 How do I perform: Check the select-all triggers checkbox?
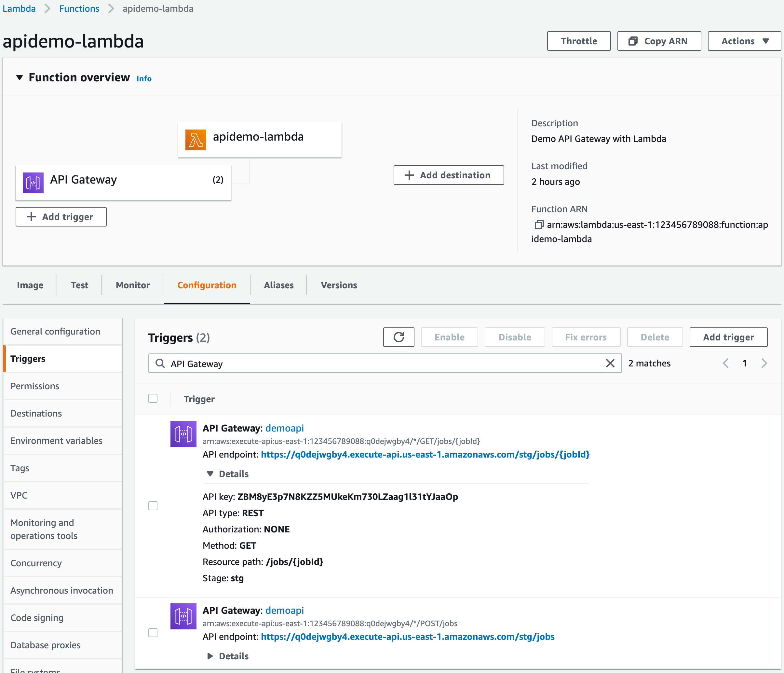(153, 398)
